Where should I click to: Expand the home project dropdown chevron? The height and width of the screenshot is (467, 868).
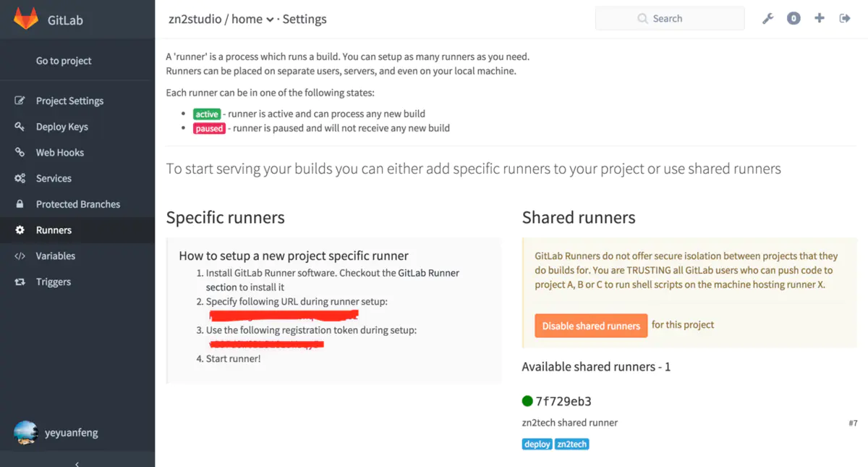270,20
